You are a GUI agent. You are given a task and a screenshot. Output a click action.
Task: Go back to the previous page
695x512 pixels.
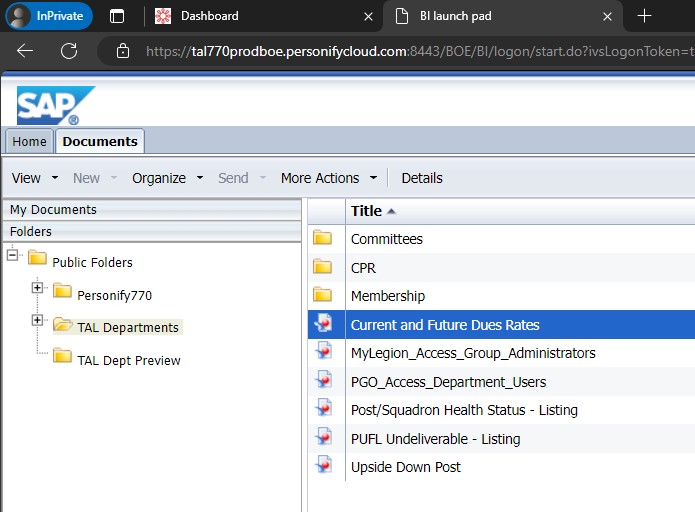coord(25,51)
